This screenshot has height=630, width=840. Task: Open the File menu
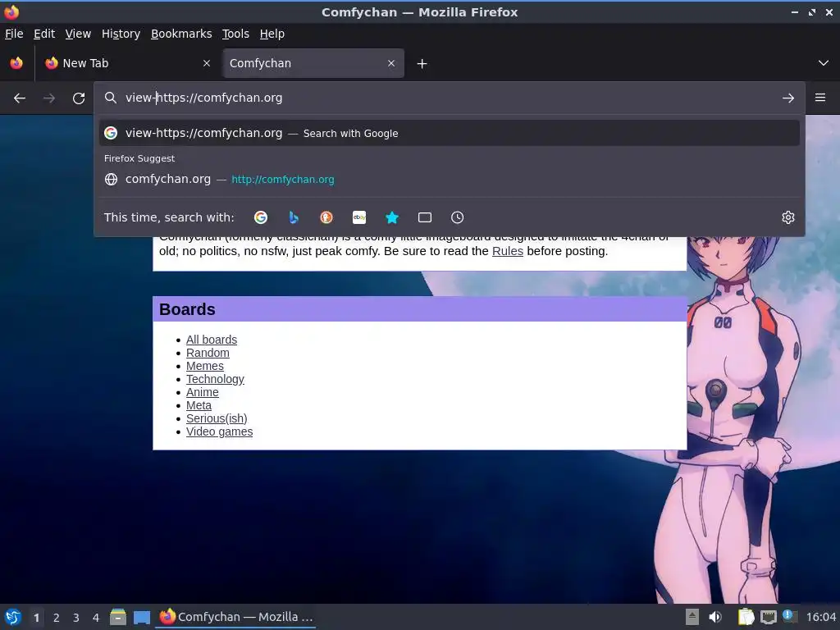[x=14, y=34]
